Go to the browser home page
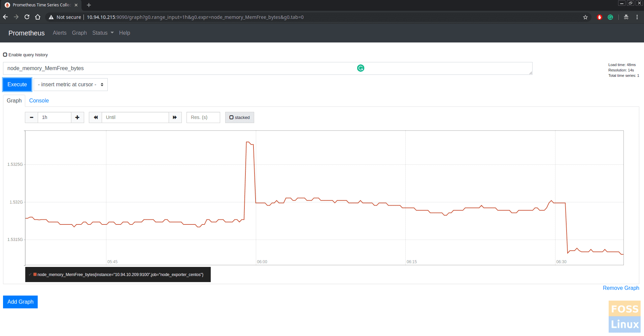Viewport: 644px width, 336px height. [x=38, y=17]
